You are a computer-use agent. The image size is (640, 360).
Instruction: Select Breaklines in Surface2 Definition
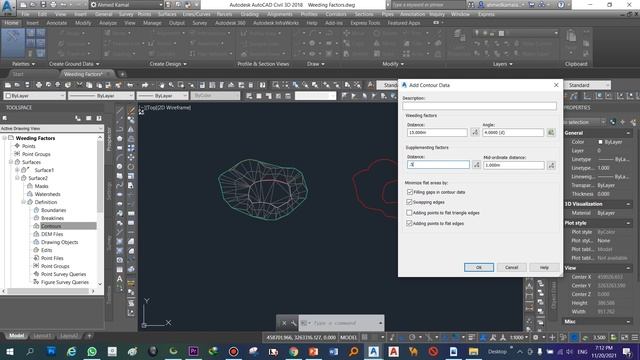(x=52, y=218)
